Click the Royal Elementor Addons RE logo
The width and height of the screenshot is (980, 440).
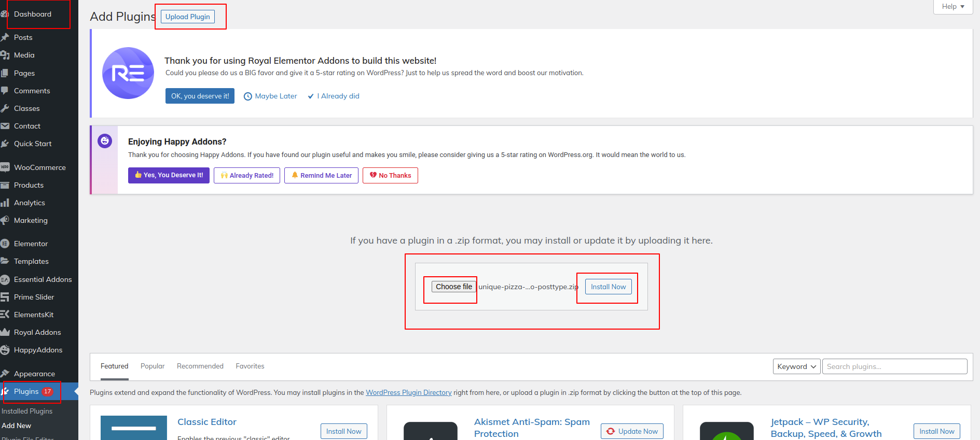128,73
